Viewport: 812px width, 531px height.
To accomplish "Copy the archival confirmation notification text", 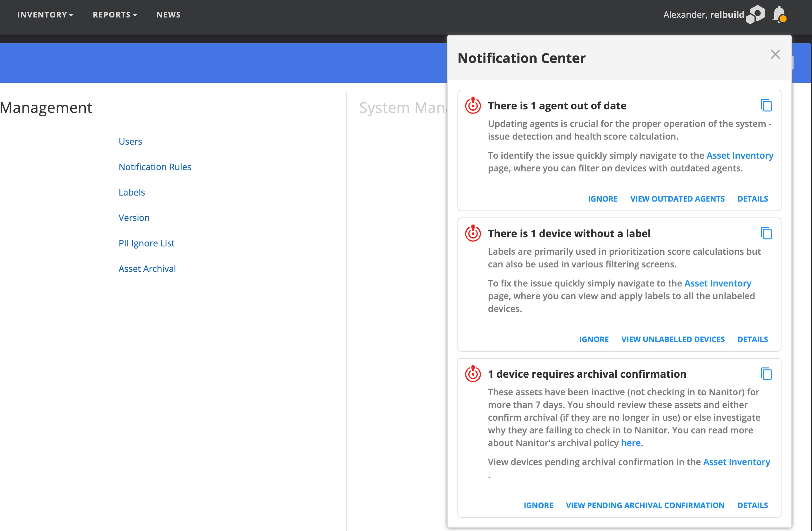I will tap(766, 374).
